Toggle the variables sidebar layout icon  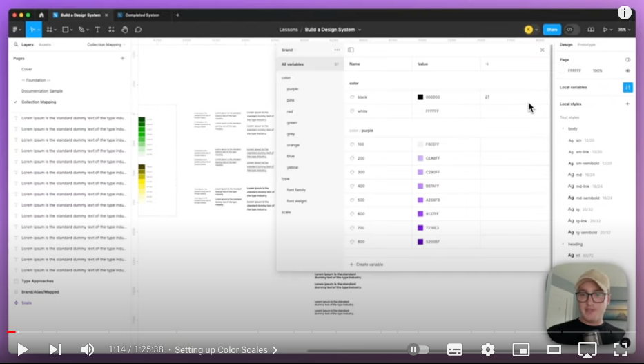click(x=351, y=50)
